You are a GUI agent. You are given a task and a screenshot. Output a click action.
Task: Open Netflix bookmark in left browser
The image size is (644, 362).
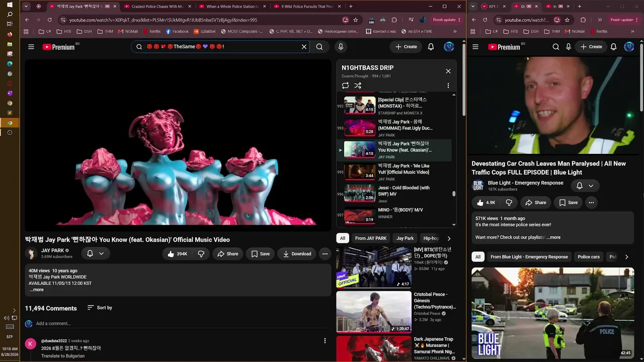(x=151, y=31)
